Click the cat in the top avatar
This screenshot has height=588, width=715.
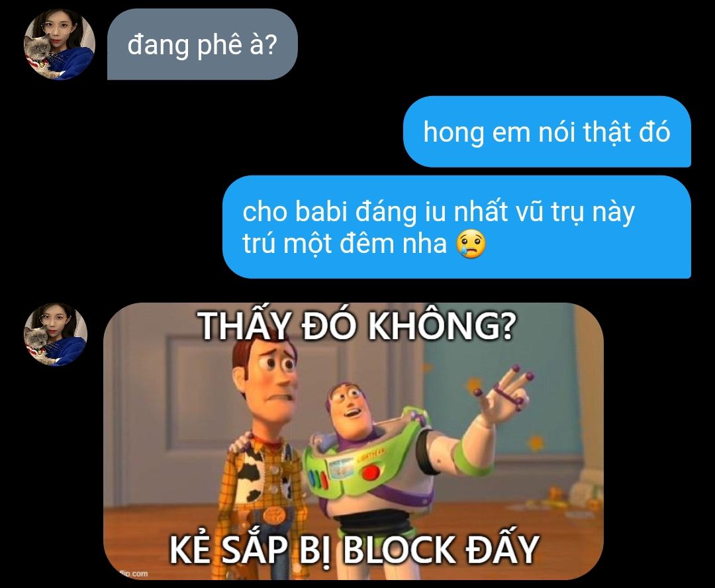(x=39, y=54)
